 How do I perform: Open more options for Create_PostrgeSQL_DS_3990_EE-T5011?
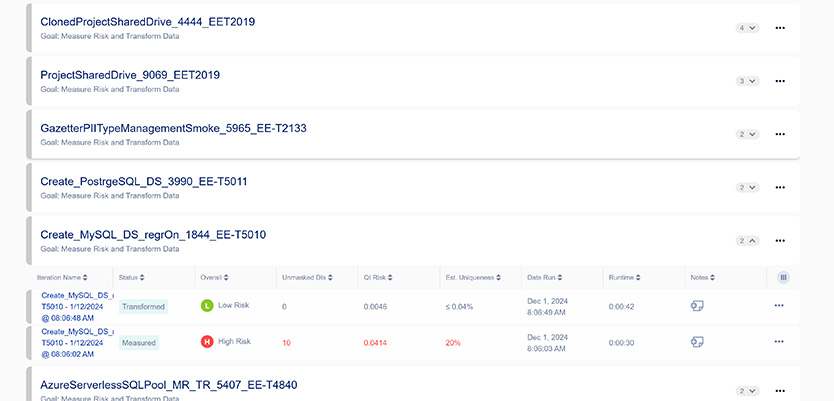(x=780, y=187)
